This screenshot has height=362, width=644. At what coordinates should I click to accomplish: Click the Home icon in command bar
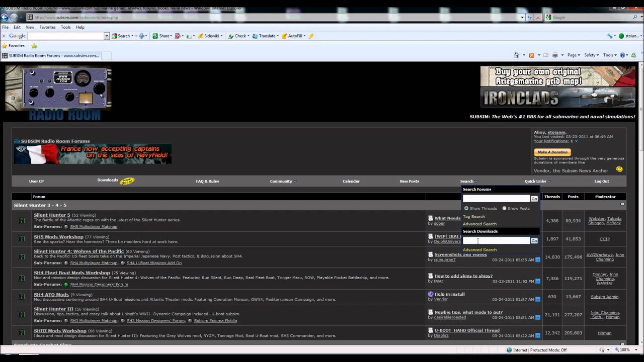point(517,55)
